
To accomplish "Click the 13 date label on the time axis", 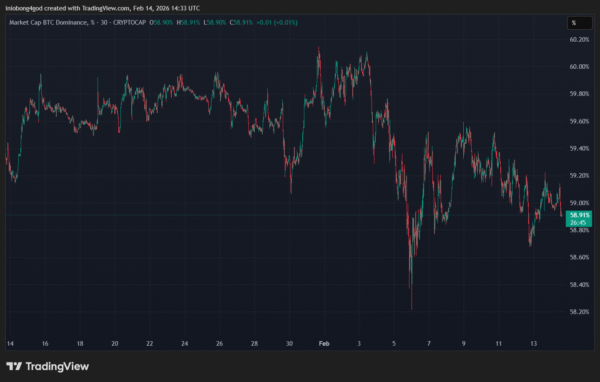I will [533, 344].
